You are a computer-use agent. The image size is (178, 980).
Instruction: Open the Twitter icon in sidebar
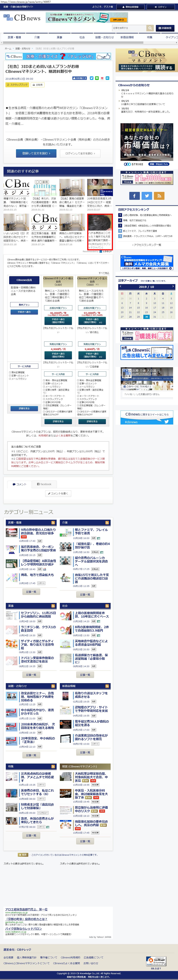click(x=147, y=196)
